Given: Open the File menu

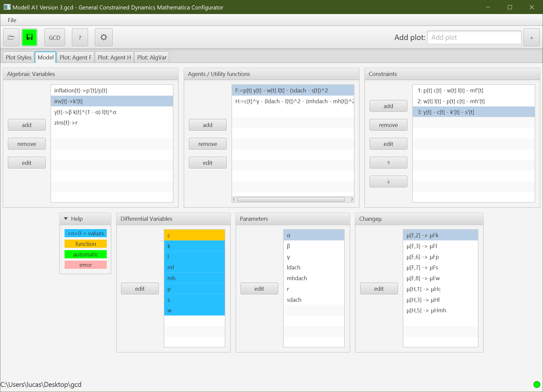Looking at the screenshot, I should (12, 20).
